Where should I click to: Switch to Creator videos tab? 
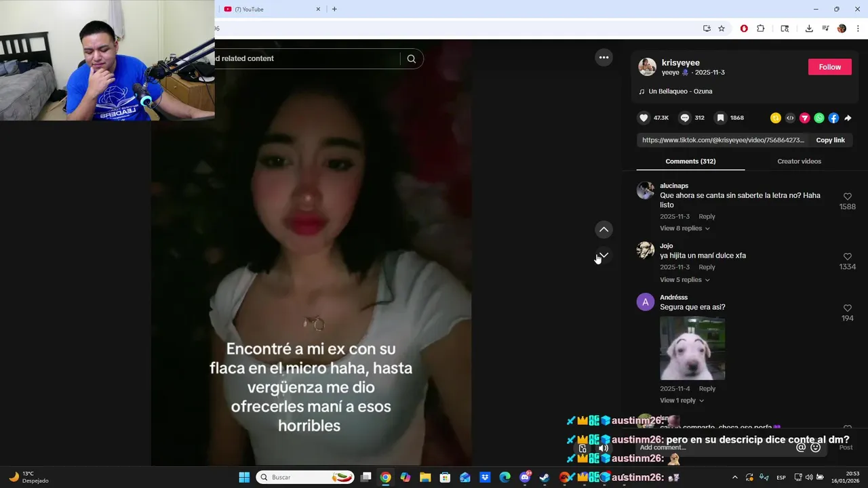pos(799,161)
